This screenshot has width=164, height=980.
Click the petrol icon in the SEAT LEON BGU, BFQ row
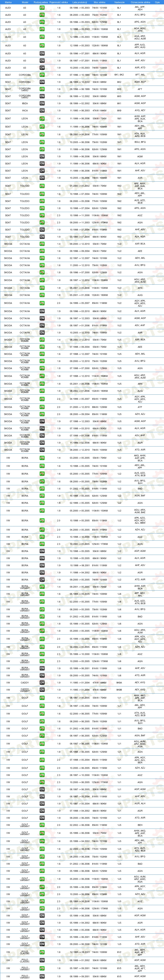point(42,142)
